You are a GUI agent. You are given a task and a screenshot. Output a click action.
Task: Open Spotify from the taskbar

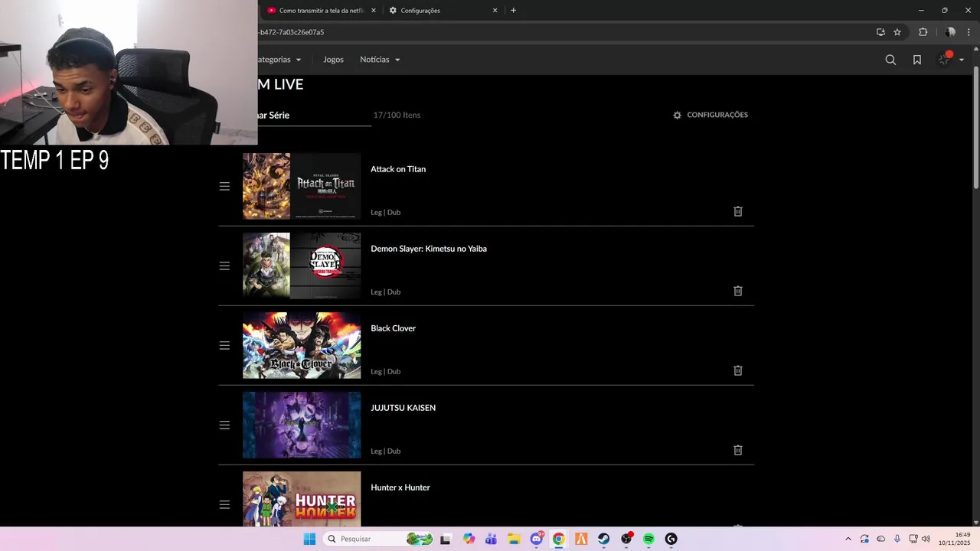pyautogui.click(x=648, y=539)
